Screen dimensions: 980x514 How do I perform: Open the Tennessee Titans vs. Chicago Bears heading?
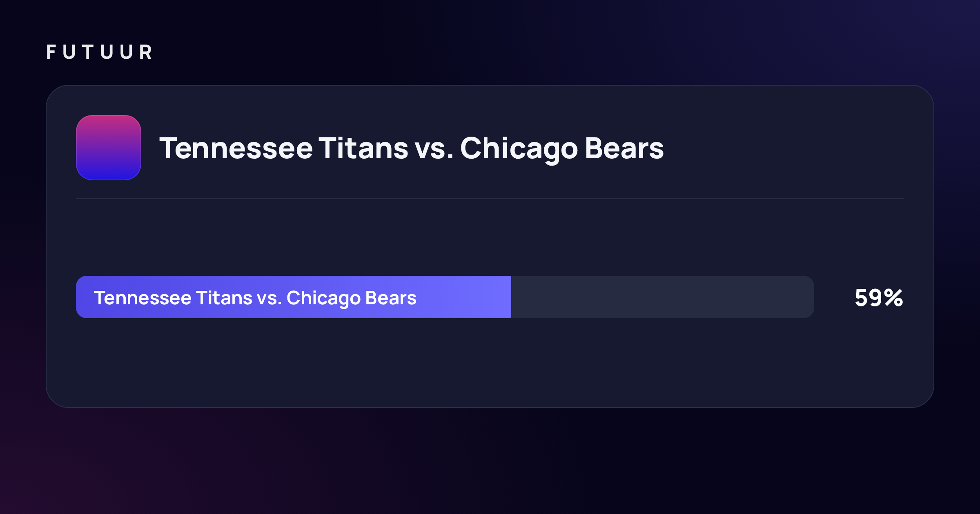pos(412,148)
